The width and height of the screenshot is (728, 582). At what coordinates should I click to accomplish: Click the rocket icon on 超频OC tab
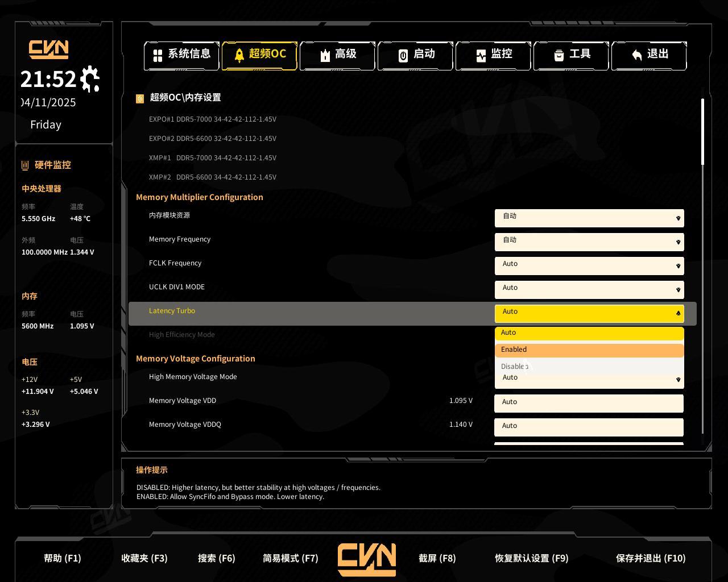click(x=239, y=55)
